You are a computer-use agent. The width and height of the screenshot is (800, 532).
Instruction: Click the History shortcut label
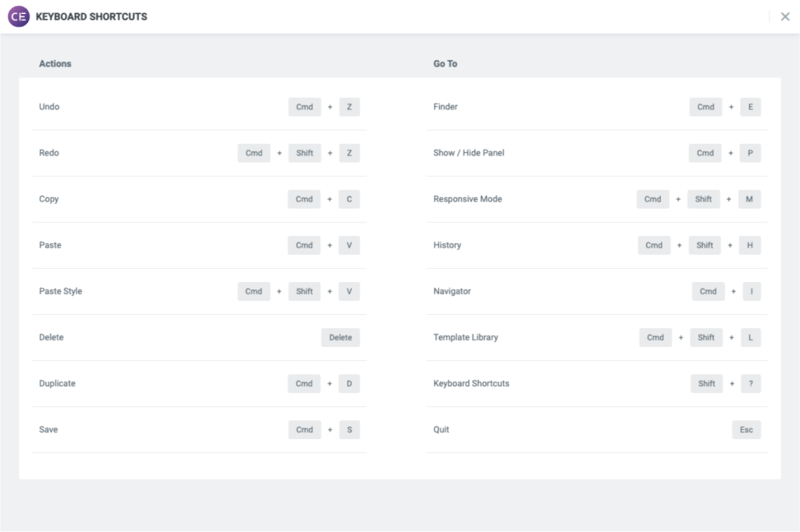pyautogui.click(x=447, y=245)
